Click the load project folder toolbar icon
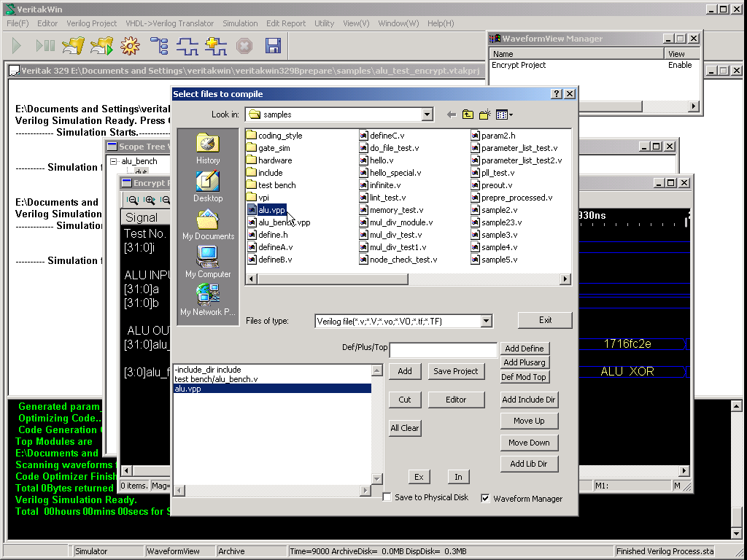 pos(73,47)
